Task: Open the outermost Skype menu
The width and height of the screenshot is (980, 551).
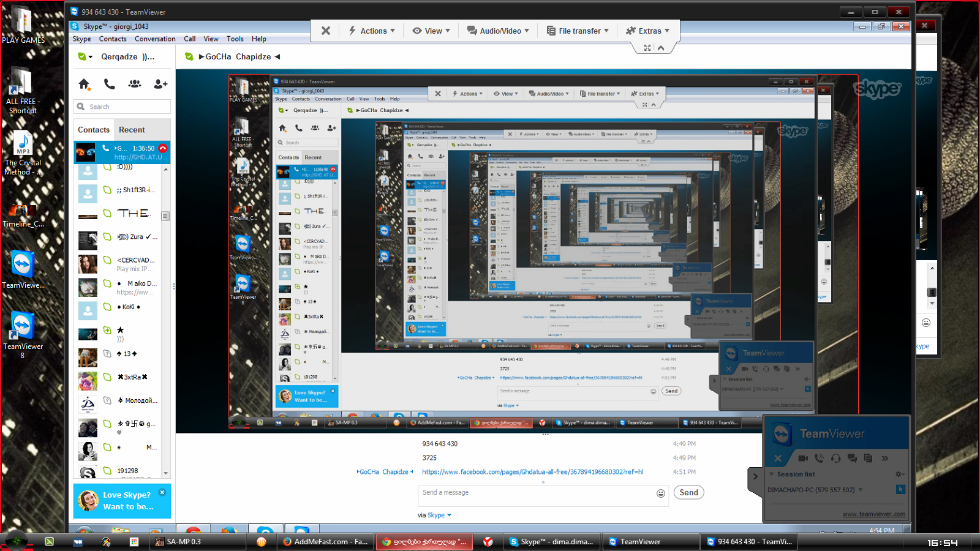Action: click(x=81, y=39)
